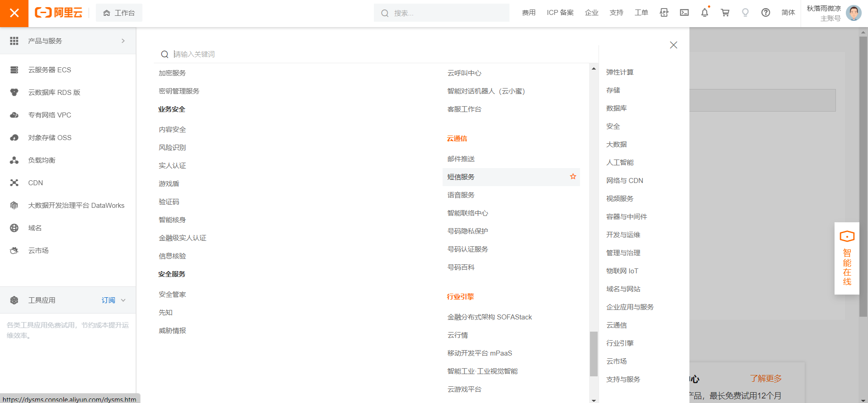The height and width of the screenshot is (403, 868).
Task: Open the 支持 menu
Action: tap(616, 13)
